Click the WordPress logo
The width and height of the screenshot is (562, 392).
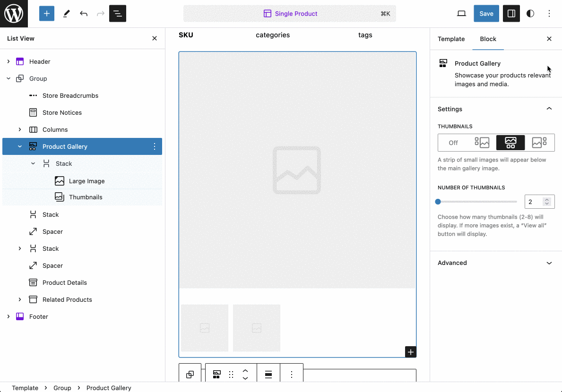pyautogui.click(x=14, y=13)
